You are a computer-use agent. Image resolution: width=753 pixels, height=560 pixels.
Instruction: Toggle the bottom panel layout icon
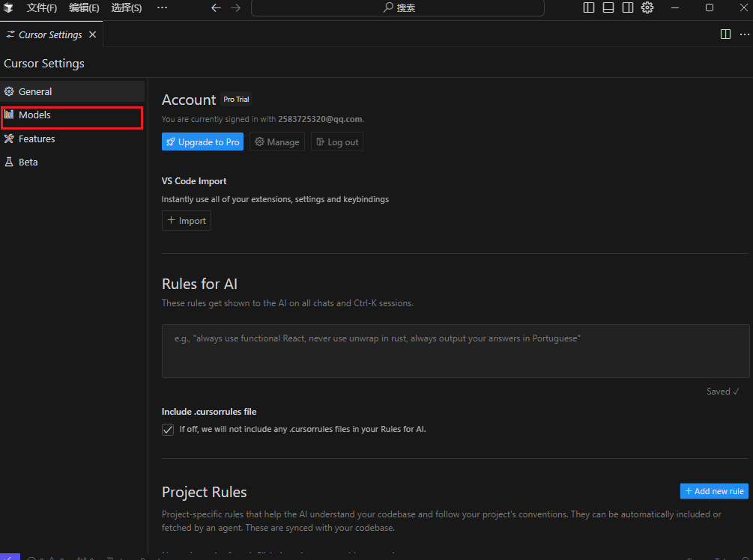click(x=608, y=7)
